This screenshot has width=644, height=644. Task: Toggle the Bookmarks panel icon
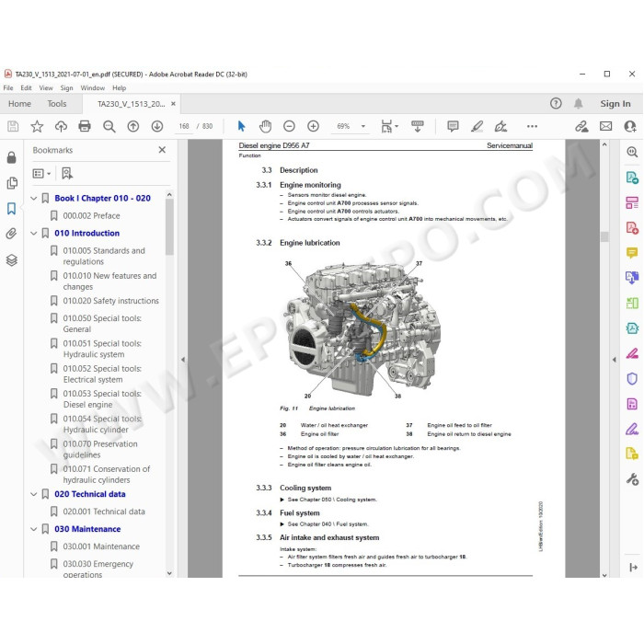[x=11, y=209]
